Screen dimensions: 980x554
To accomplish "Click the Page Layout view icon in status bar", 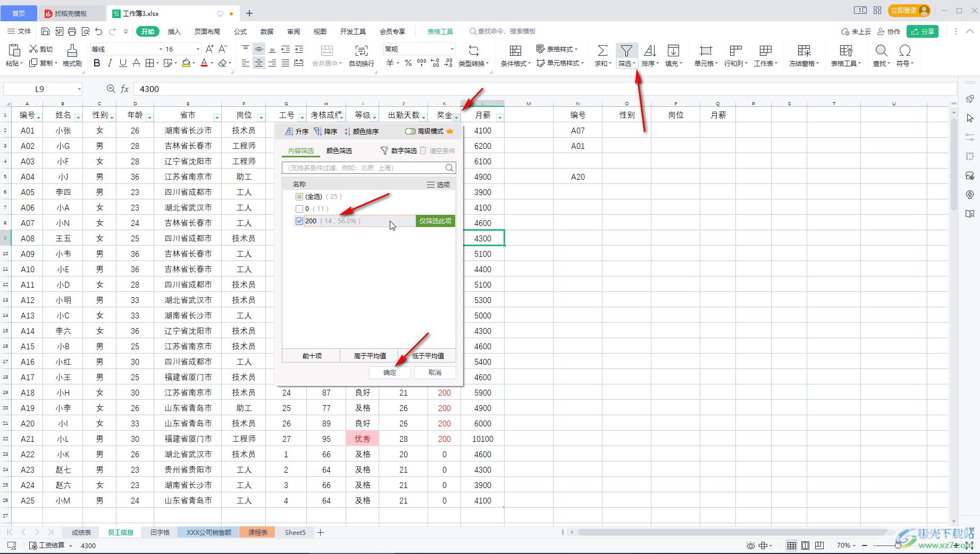I will point(806,545).
